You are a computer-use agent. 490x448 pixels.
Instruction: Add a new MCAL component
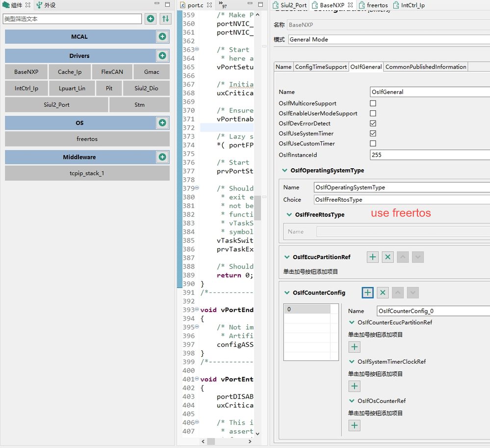pos(162,37)
